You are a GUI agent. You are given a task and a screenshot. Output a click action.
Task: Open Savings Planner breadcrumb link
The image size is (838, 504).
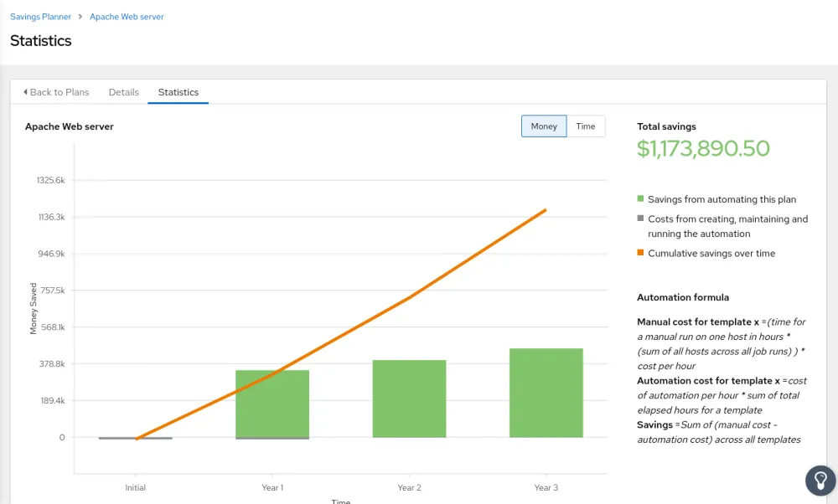pyautogui.click(x=40, y=17)
